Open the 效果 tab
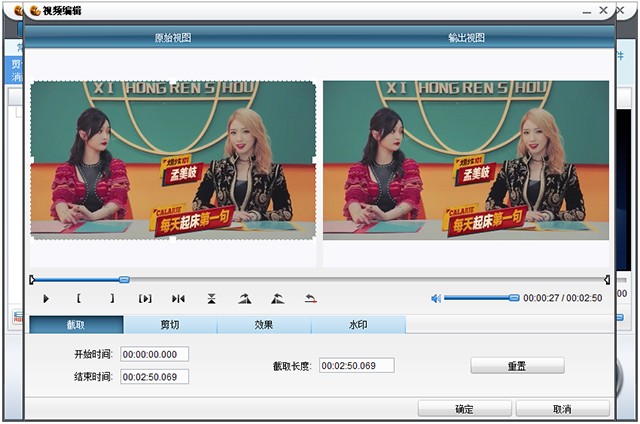The width and height of the screenshot is (640, 424). click(264, 325)
